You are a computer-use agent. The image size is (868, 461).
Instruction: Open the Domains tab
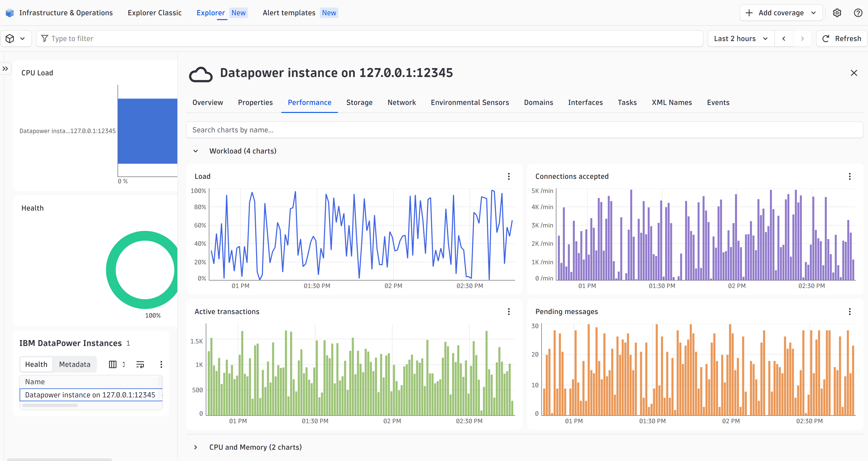(538, 102)
